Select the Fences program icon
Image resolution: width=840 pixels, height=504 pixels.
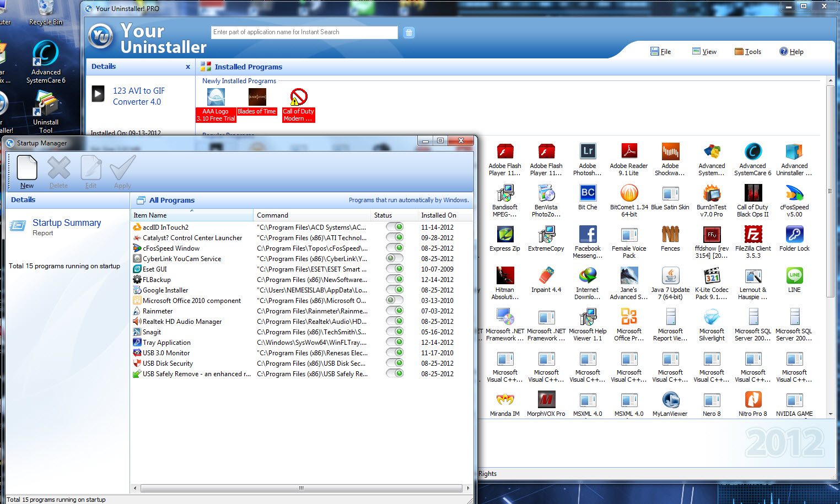[x=670, y=234]
